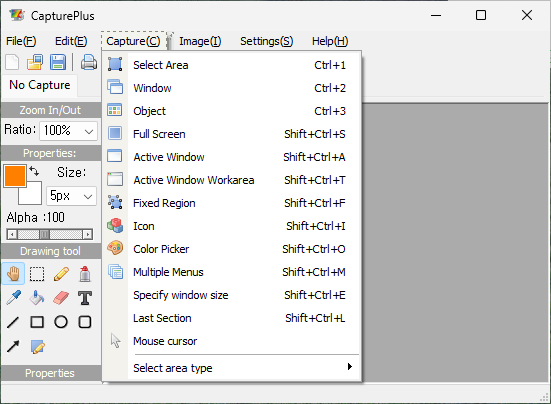Select the paint bucket fill tool
Screen dimensions: 551x404
(x=37, y=298)
